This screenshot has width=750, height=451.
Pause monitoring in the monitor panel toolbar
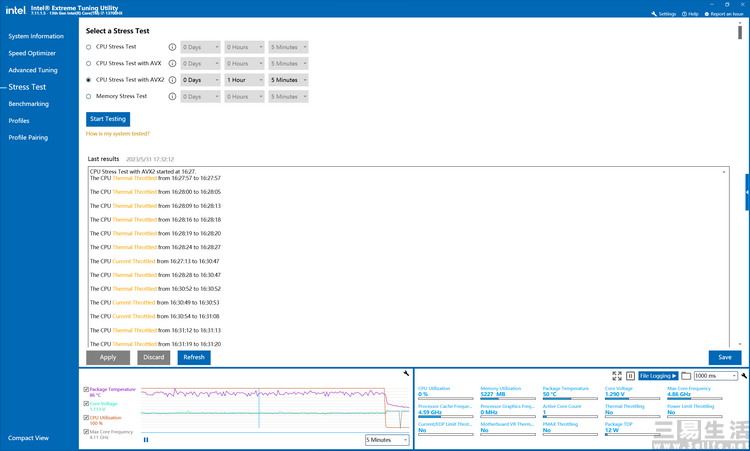pyautogui.click(x=630, y=376)
